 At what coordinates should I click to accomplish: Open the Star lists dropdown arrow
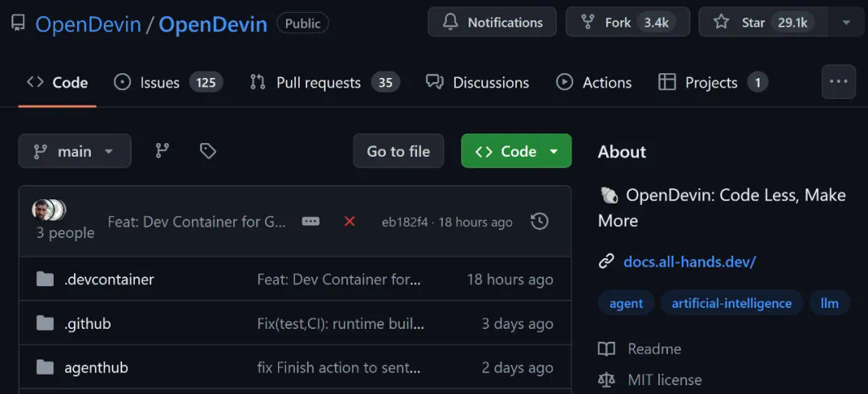tap(846, 23)
